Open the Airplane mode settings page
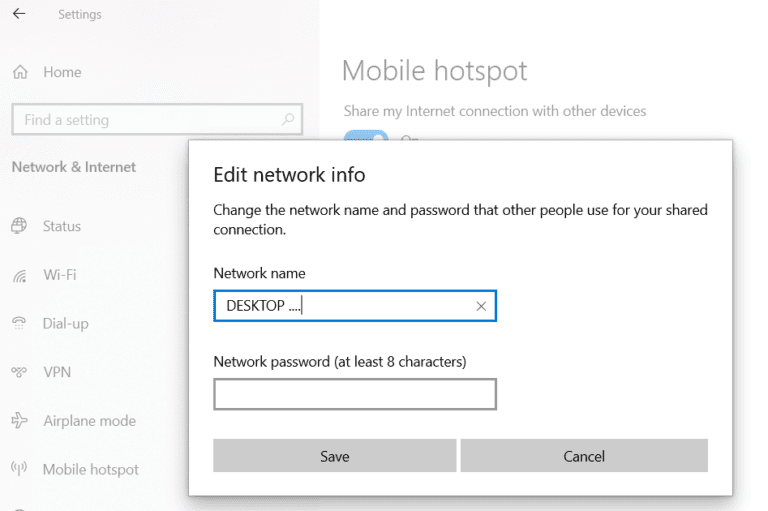The height and width of the screenshot is (511, 768). click(x=89, y=421)
